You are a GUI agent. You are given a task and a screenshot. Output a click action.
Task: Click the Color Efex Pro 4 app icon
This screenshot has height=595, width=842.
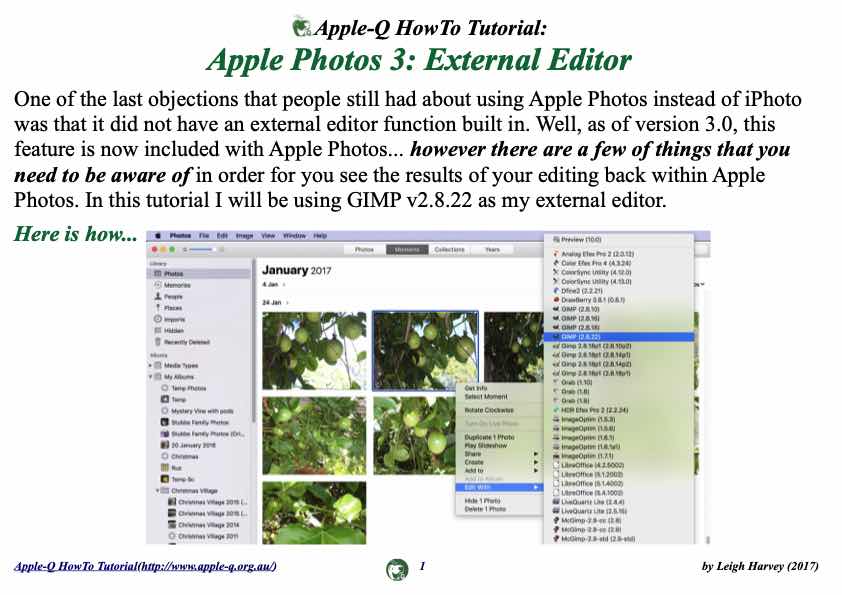click(556, 263)
